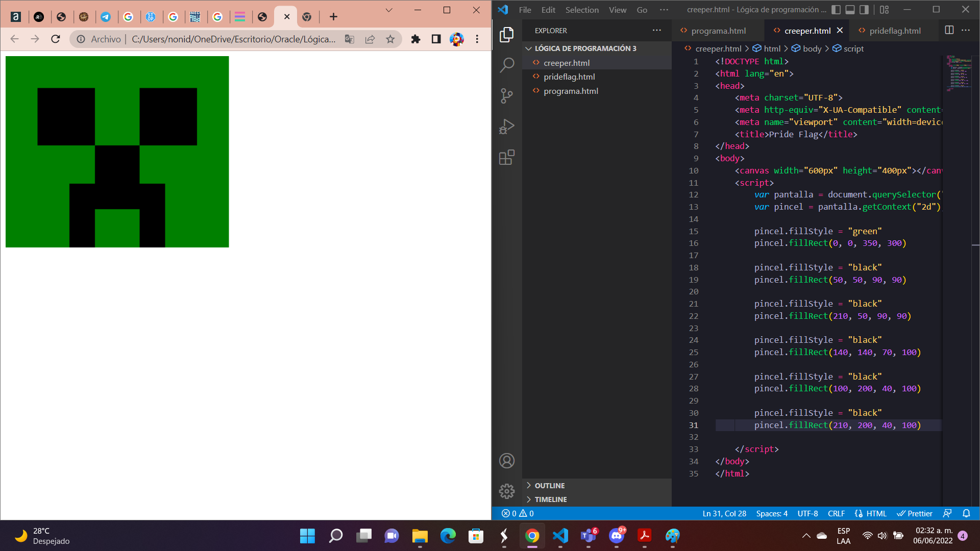This screenshot has width=980, height=551.
Task: Open the Search view in VS Code
Action: 506,65
